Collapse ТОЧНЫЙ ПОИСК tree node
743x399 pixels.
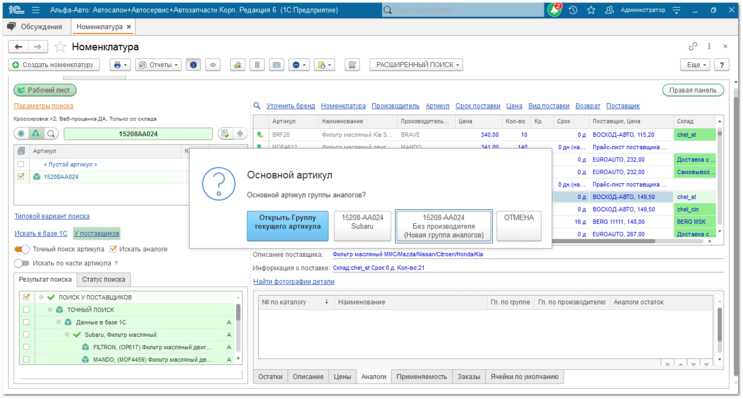(x=50, y=309)
